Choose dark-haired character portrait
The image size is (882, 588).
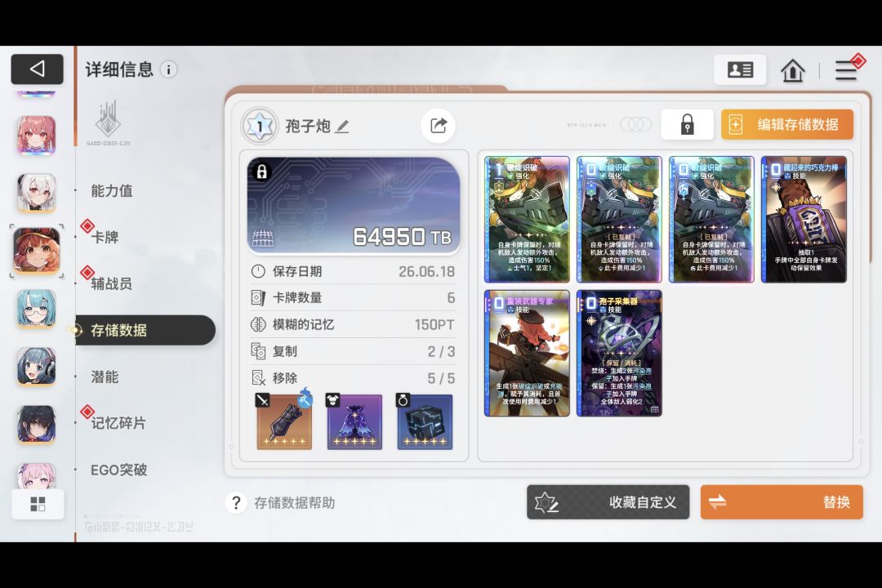[x=37, y=425]
